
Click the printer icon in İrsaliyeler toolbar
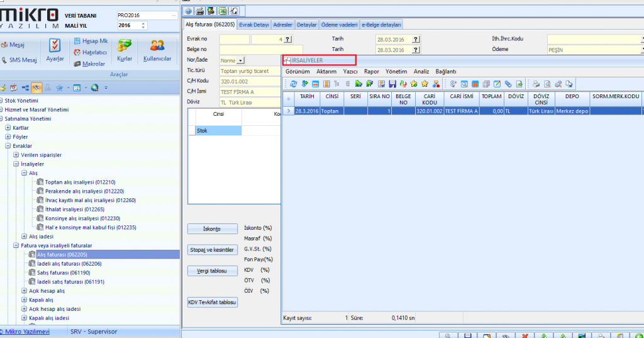coord(536,84)
